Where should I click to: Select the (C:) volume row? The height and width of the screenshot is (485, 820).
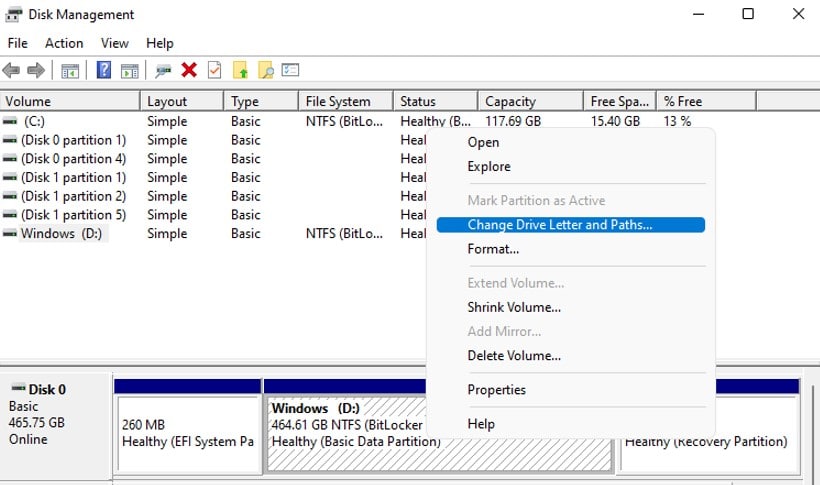(35, 121)
